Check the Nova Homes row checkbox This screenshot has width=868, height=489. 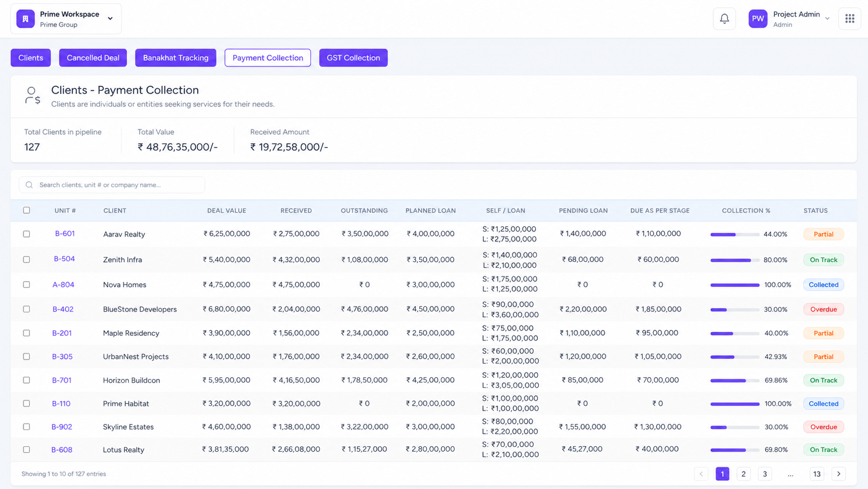tap(26, 285)
